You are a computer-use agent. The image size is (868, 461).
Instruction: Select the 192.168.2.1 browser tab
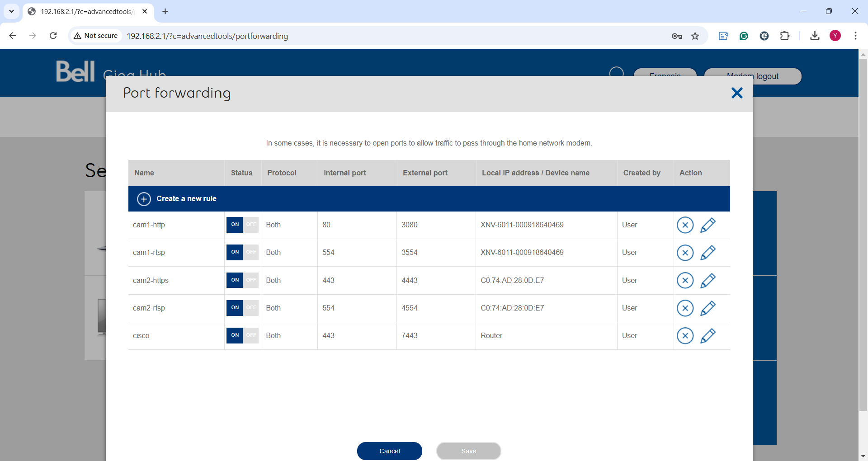tap(86, 12)
